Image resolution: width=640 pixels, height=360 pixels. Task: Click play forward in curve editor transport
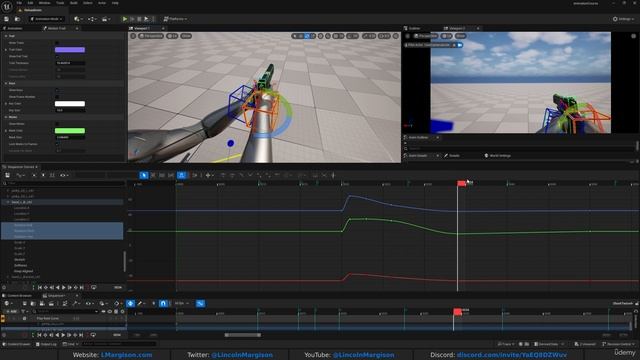point(64,287)
